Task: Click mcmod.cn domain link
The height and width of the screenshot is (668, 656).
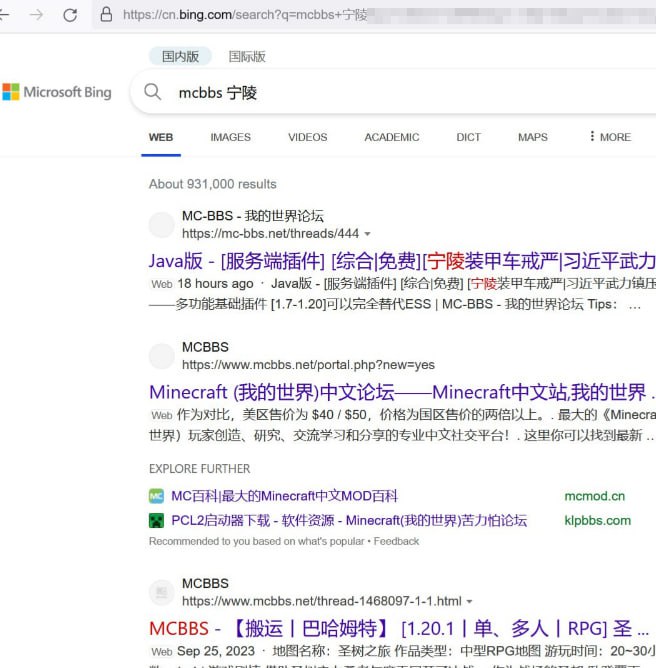Action: [595, 496]
